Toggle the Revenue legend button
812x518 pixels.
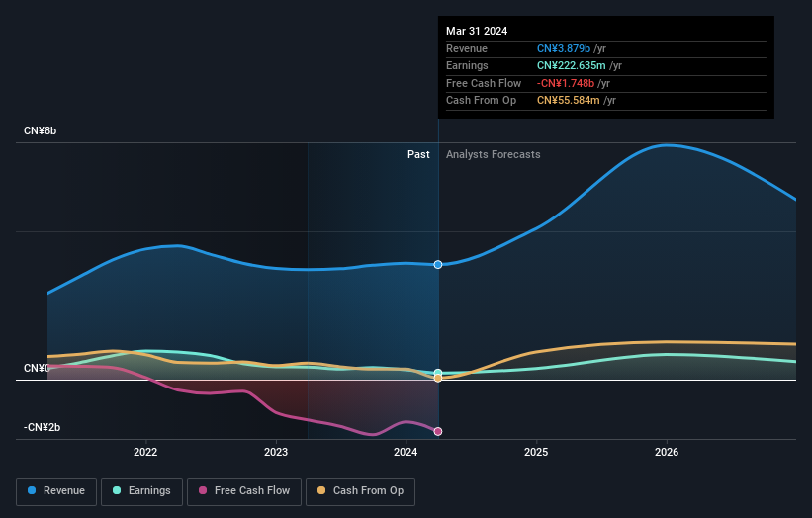coord(56,491)
